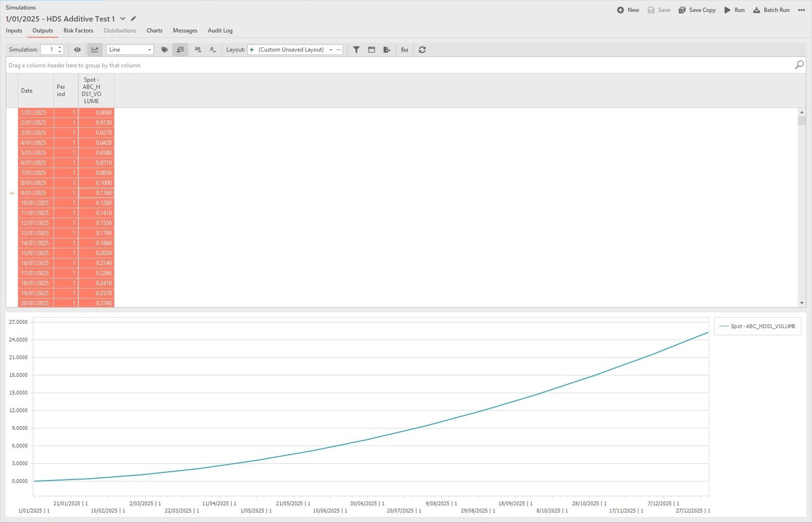This screenshot has width=812, height=523.
Task: Click the export data icon
Action: pyautogui.click(x=387, y=50)
